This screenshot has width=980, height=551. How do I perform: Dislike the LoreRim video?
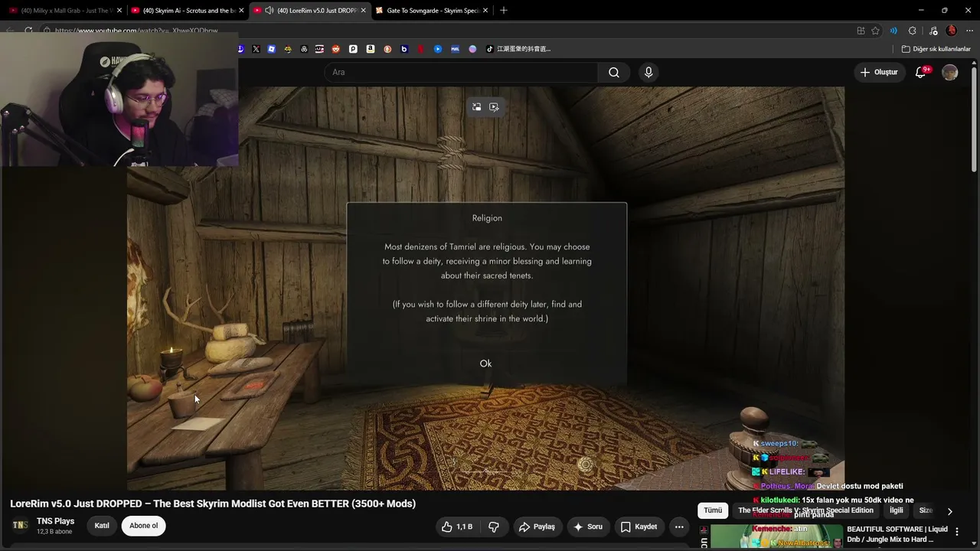tap(494, 527)
